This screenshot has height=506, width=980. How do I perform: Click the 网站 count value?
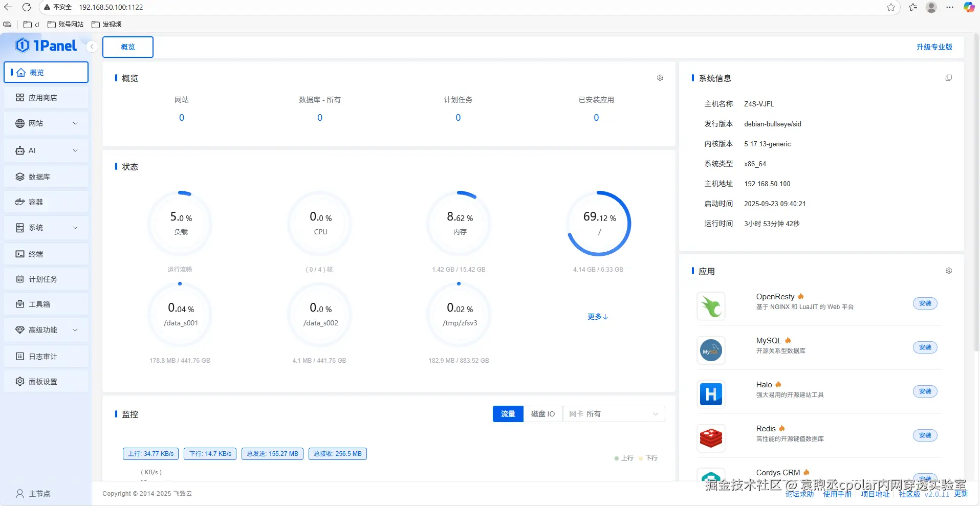[182, 118]
